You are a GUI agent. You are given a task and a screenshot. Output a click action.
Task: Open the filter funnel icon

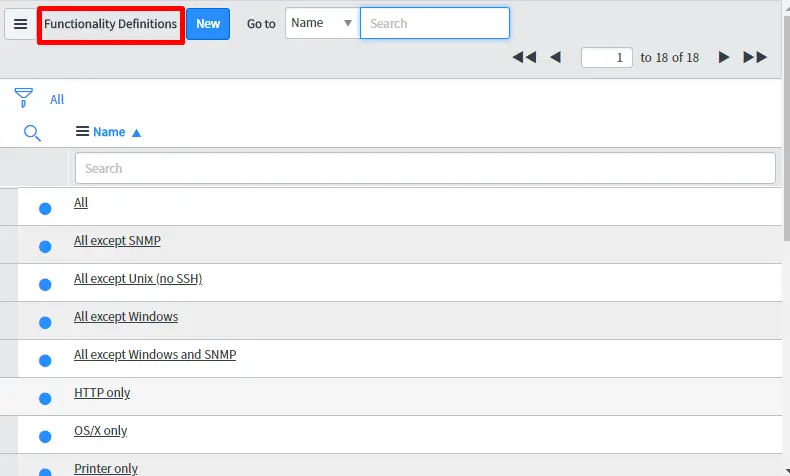pyautogui.click(x=23, y=98)
